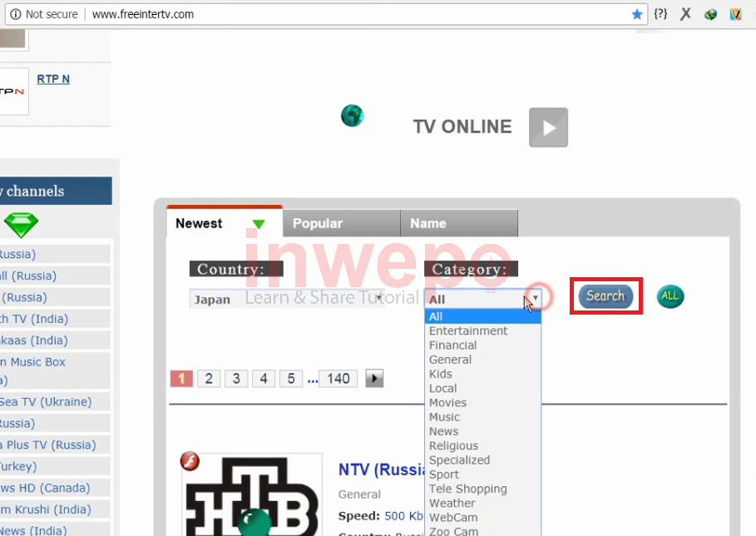Click the 'General' category text under NTV

tap(359, 494)
